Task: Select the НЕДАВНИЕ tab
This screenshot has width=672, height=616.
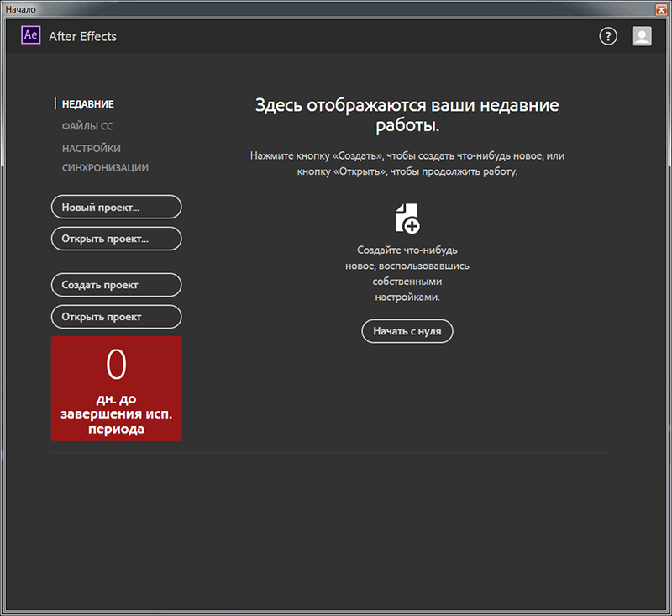Action: pyautogui.click(x=88, y=103)
